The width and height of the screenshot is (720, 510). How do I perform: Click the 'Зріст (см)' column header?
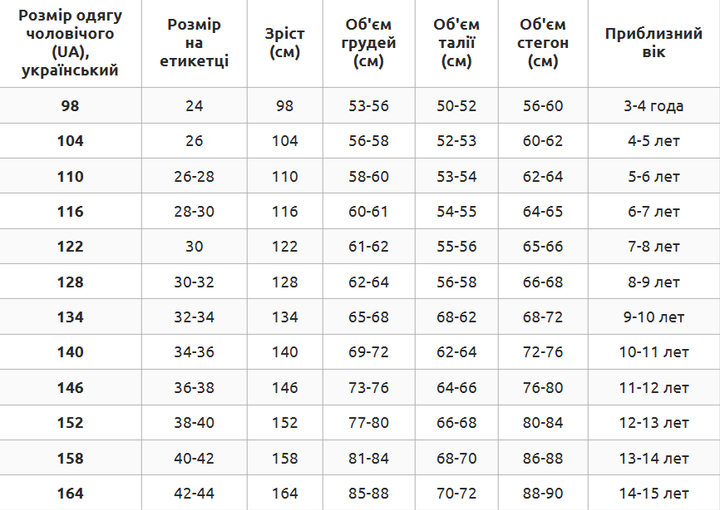click(285, 43)
